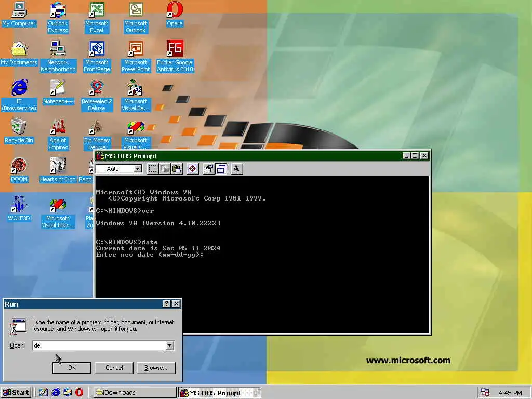Select Big Money Deluxe desktop shortcut
Viewport: 532px width, 399px height.
(97, 135)
